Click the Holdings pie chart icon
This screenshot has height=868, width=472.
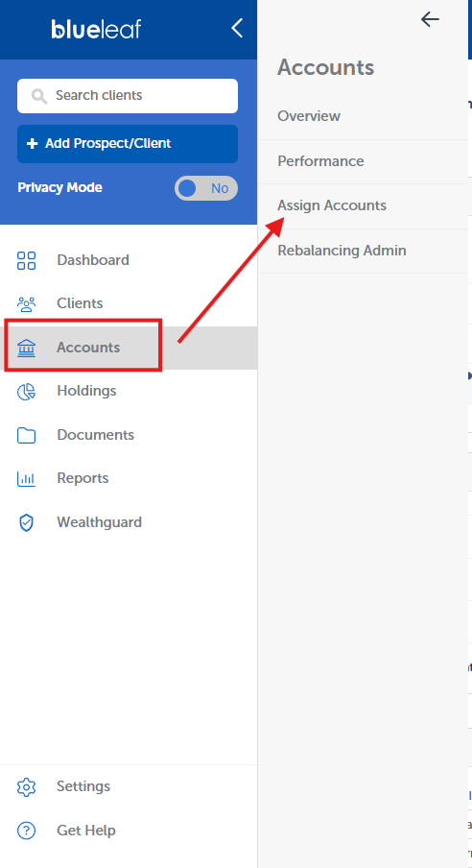26,392
